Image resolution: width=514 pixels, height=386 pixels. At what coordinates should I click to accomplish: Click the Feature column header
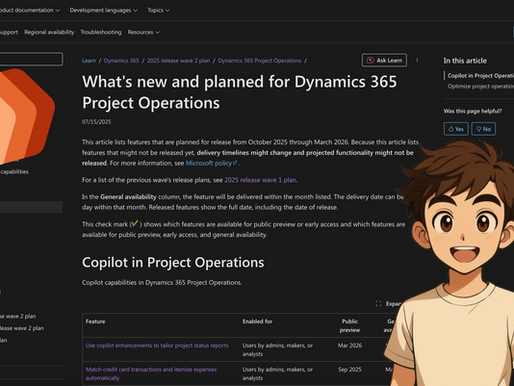click(x=95, y=322)
